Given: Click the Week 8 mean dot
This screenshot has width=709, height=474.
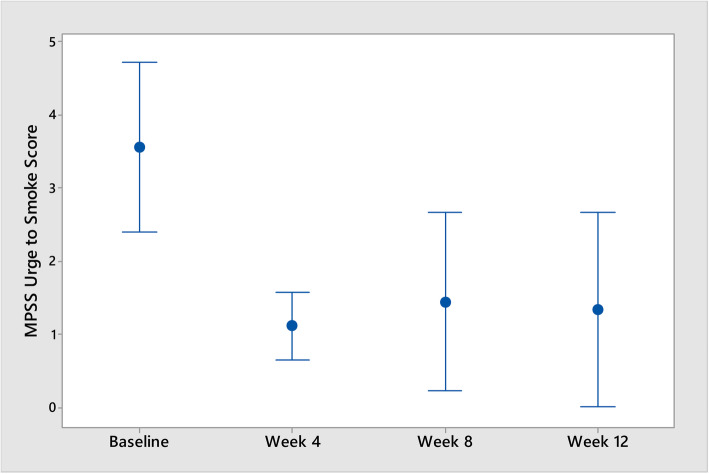Looking at the screenshot, I should pyautogui.click(x=445, y=302).
